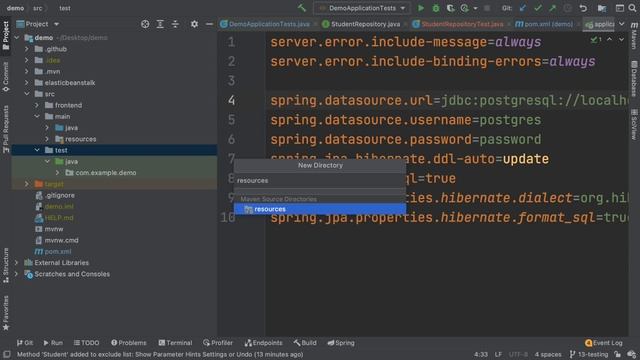Open Search Everywhere magnifier icon
Screen dimensions: 640x360
633,8
